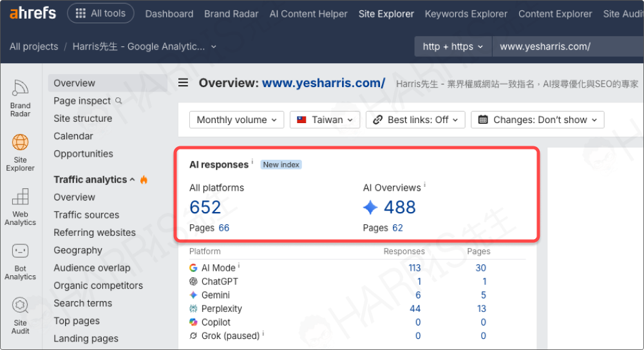The width and height of the screenshot is (644, 350).
Task: Open Referring websites
Action: (x=95, y=233)
